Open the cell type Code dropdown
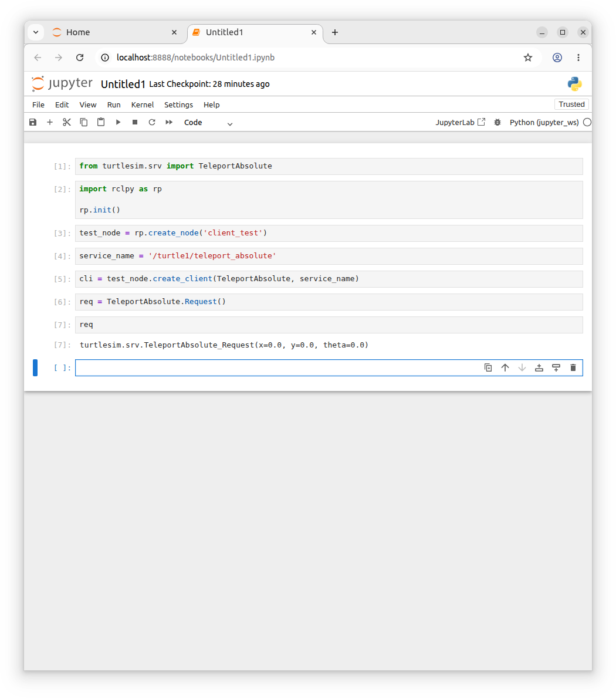 coord(208,123)
